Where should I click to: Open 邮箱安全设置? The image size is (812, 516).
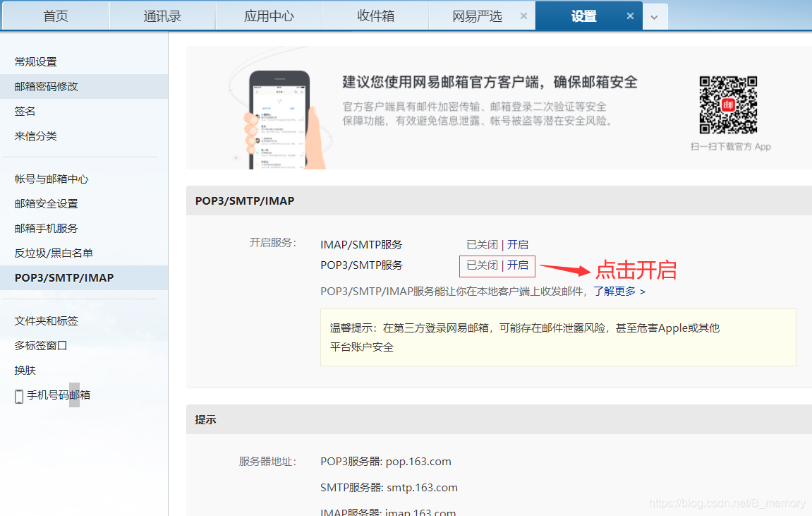tap(46, 203)
